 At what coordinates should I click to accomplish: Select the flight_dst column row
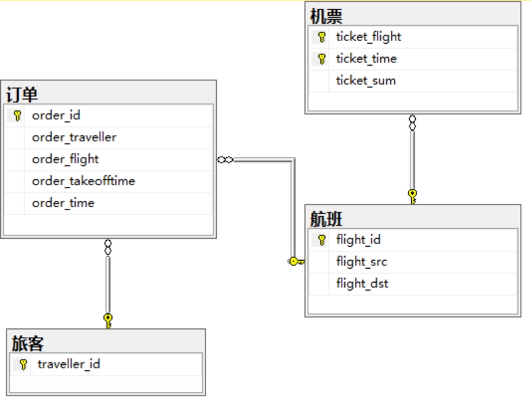point(413,284)
